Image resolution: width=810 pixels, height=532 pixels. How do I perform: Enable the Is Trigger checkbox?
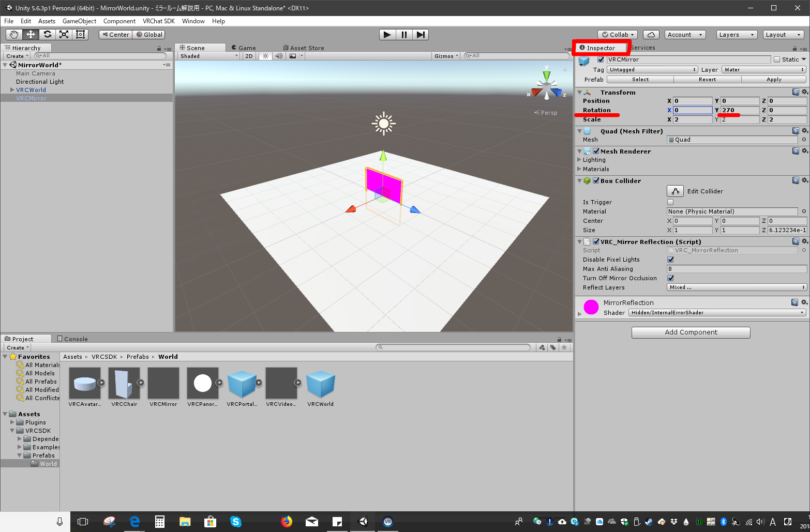click(670, 202)
